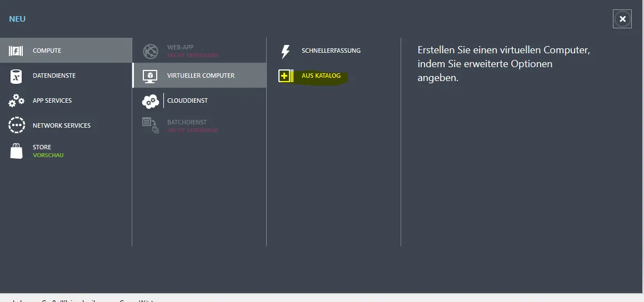Click the Store shopping bag icon
The image size is (644, 302).
[x=16, y=151]
